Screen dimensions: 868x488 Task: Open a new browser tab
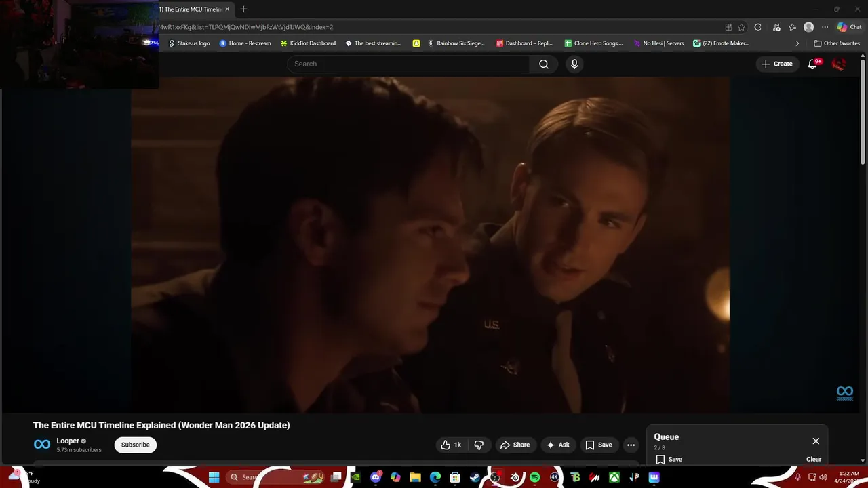coord(243,9)
